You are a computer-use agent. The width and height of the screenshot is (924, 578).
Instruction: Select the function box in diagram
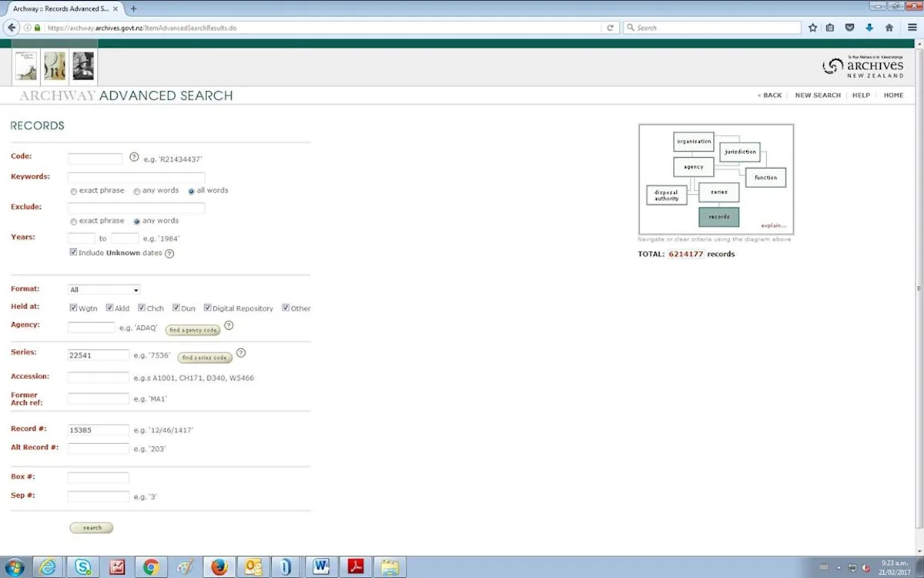(x=765, y=177)
